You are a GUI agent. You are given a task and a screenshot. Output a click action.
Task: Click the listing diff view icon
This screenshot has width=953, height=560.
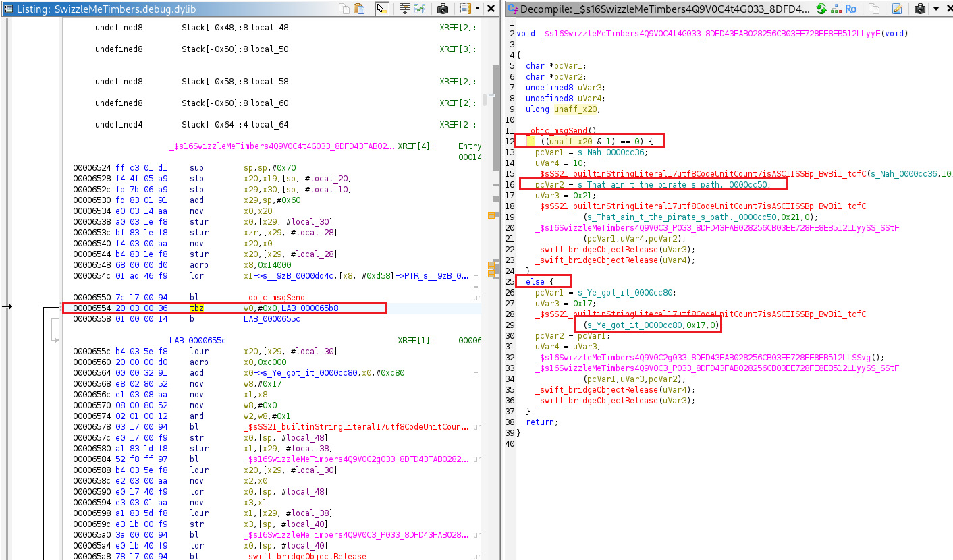tap(420, 9)
